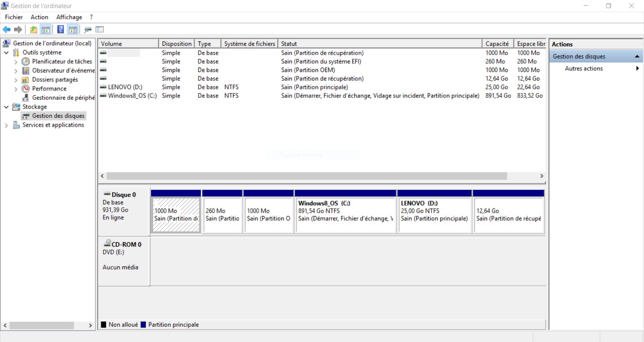This screenshot has width=644, height=342.
Task: Select the Stockage drives icon
Action: tap(16, 107)
